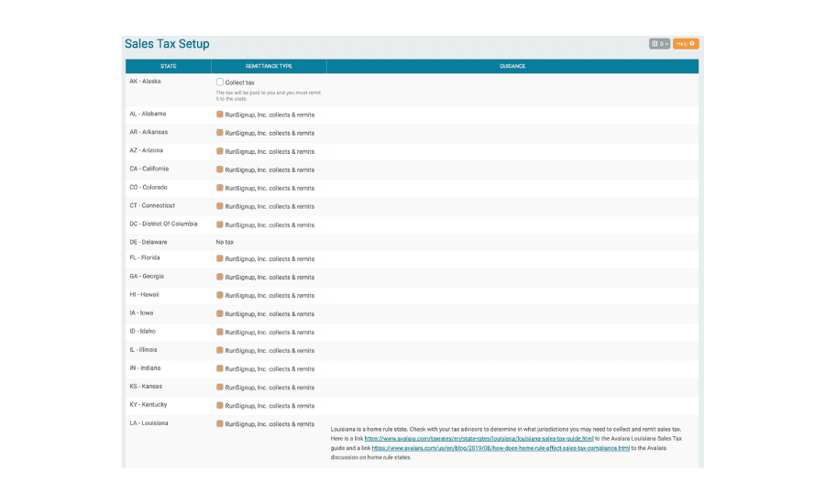This screenshot has height=504, width=825.
Task: Toggle RunSignup collects & remits for Louisiana
Action: (x=219, y=423)
